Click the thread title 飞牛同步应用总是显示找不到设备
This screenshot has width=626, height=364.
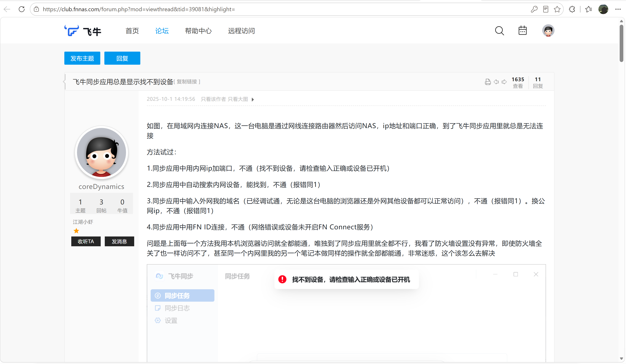click(x=123, y=82)
